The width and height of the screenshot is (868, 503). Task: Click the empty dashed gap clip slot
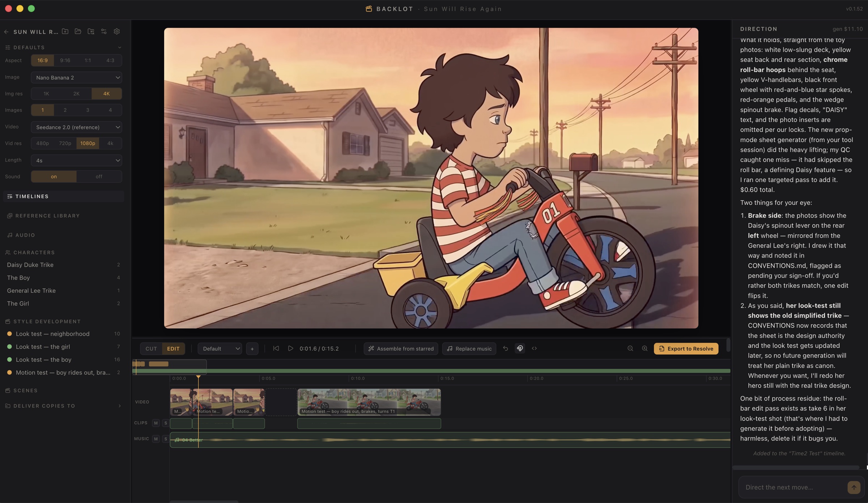[x=281, y=402]
